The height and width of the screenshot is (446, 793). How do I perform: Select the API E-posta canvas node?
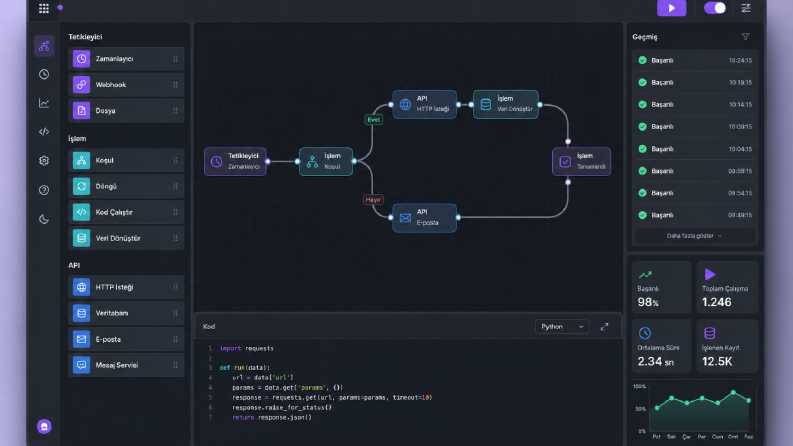coord(424,218)
